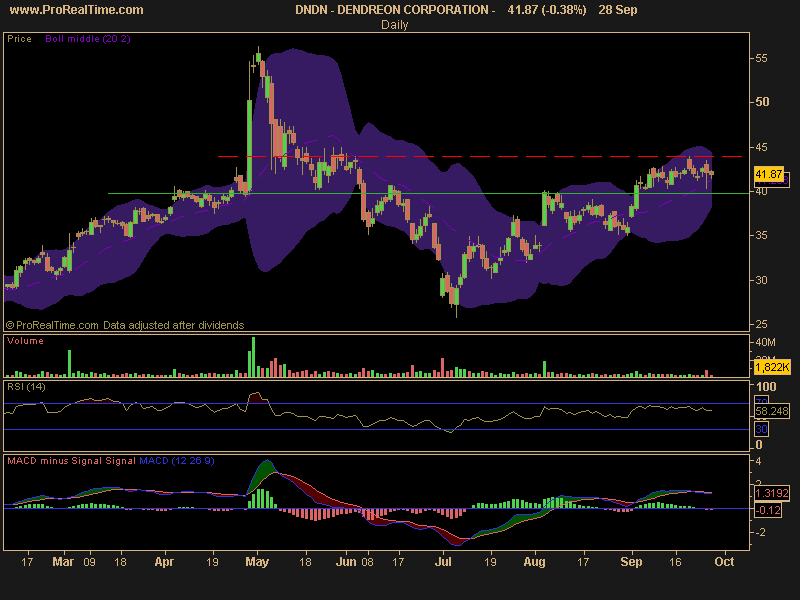Click the green horizontal support line near 40
This screenshot has height=600, width=800.
pos(429,193)
